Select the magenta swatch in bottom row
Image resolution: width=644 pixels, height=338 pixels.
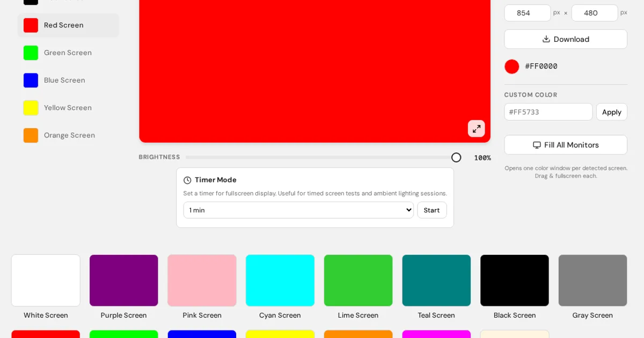(x=436, y=334)
